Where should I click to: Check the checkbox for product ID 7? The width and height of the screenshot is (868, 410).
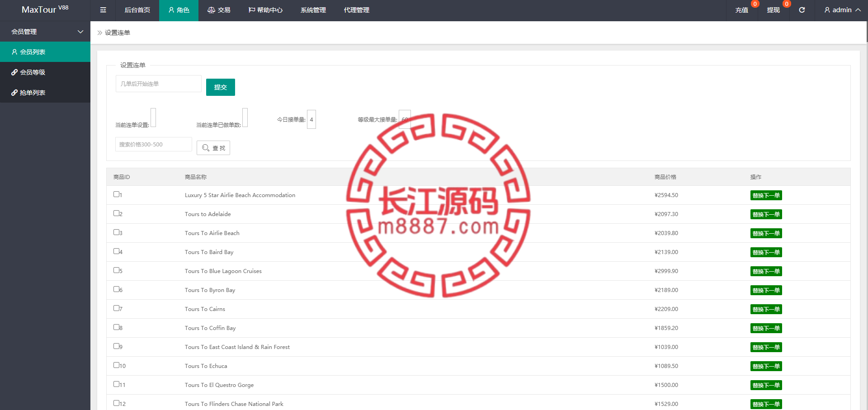(x=116, y=308)
